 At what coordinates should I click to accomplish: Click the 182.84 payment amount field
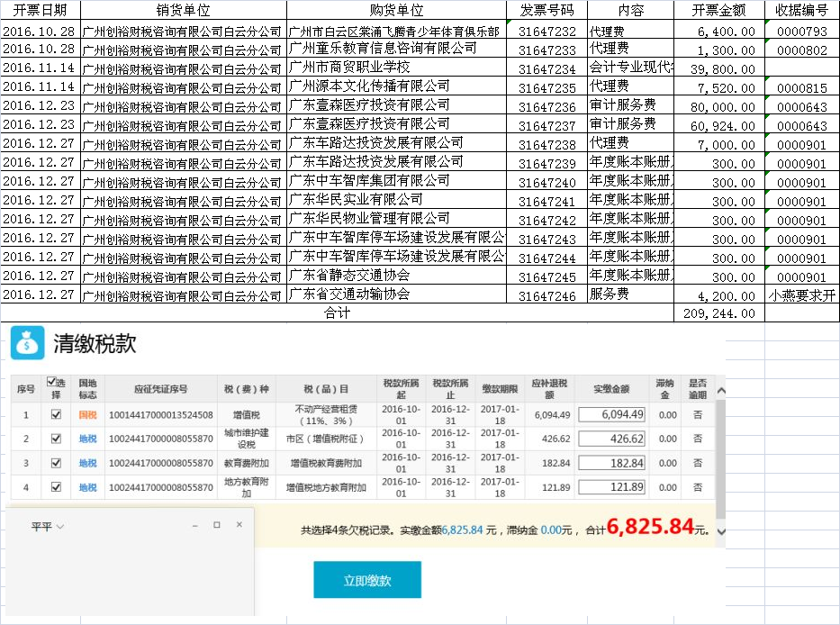click(611, 463)
